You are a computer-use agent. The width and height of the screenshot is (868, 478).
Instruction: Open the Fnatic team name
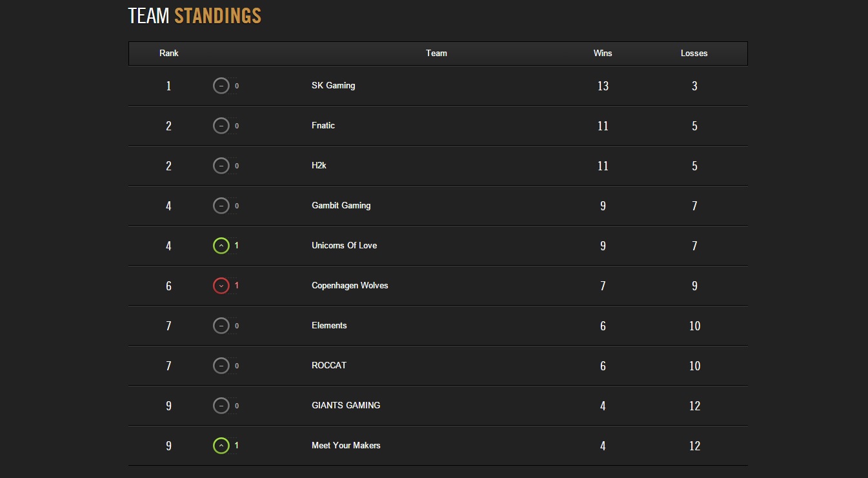pyautogui.click(x=323, y=125)
